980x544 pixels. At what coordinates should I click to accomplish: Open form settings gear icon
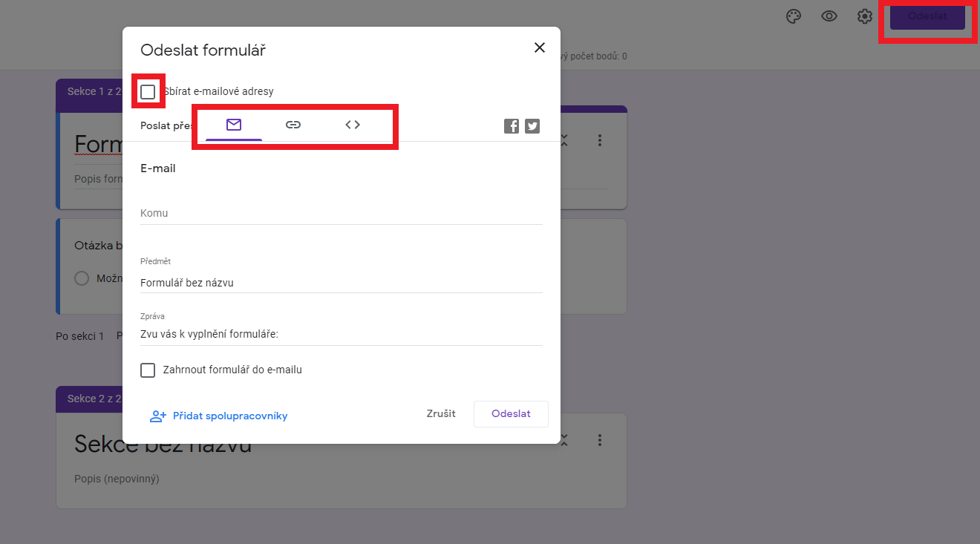[865, 16]
